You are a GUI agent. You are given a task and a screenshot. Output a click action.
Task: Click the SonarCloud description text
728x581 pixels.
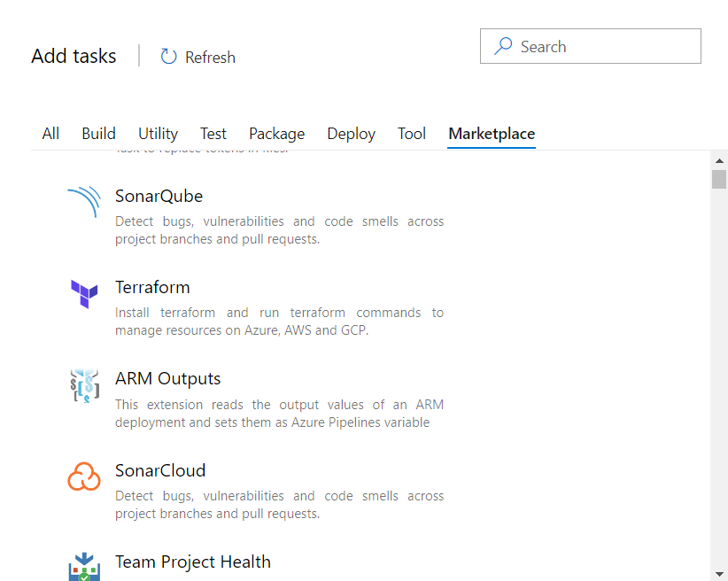[x=280, y=505]
